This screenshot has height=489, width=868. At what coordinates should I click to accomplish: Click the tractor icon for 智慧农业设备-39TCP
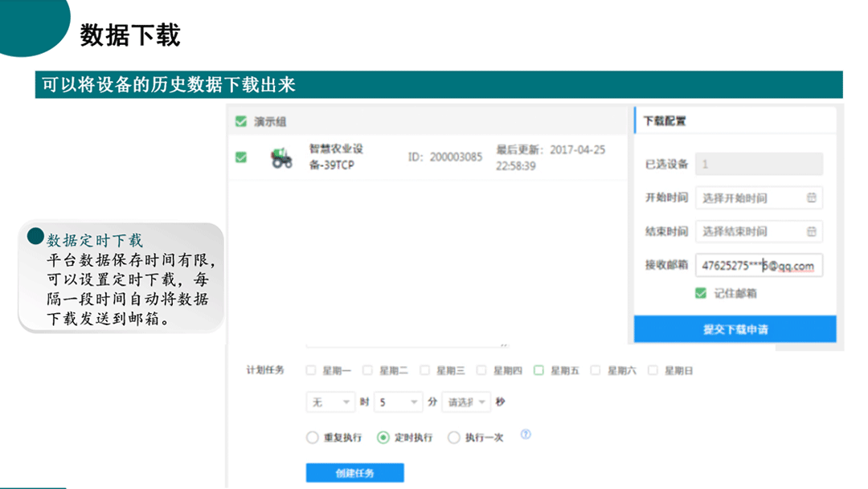click(x=280, y=157)
